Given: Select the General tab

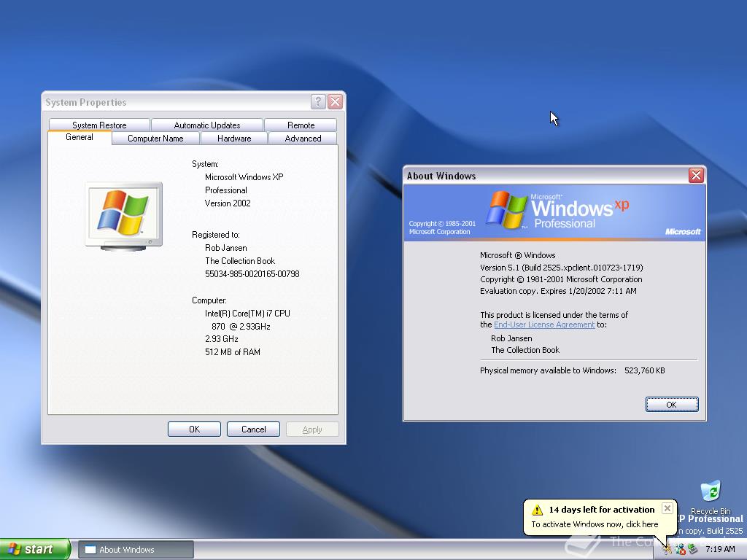Looking at the screenshot, I should click(x=80, y=137).
